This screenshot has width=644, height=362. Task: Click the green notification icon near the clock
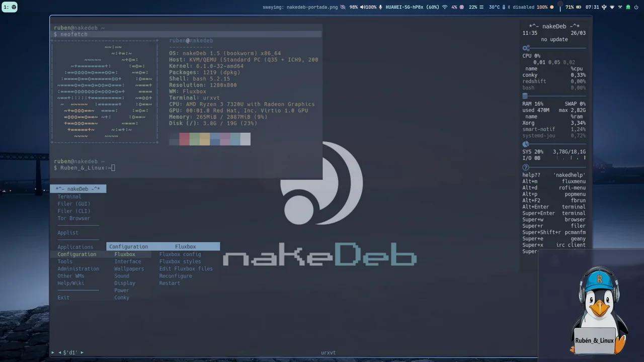(x=628, y=7)
